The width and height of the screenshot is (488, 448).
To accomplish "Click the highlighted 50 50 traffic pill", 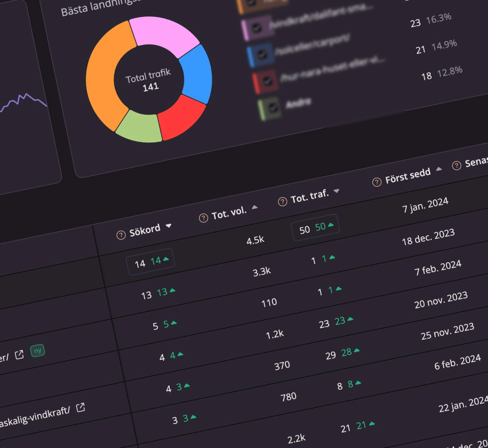I will click(315, 228).
